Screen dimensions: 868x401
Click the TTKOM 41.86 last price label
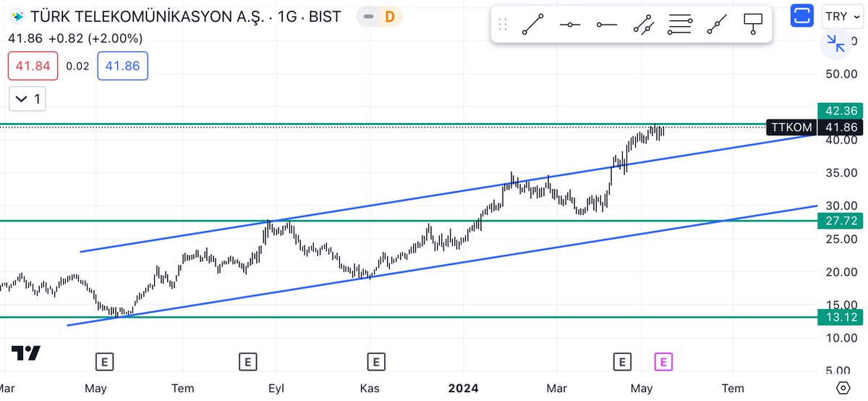coord(813,127)
